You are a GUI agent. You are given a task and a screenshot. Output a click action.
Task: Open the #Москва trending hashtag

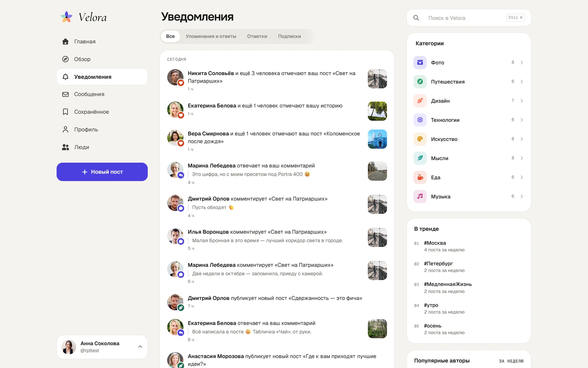point(435,243)
